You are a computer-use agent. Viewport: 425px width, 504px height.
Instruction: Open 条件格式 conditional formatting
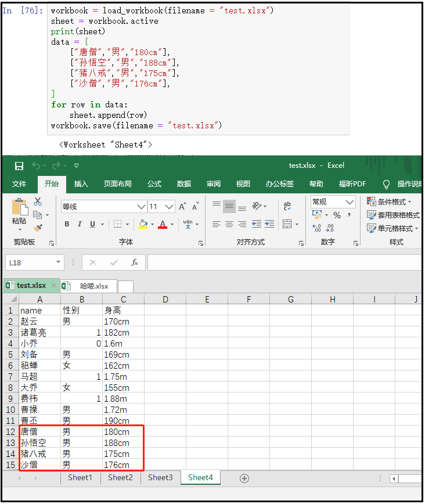(389, 202)
